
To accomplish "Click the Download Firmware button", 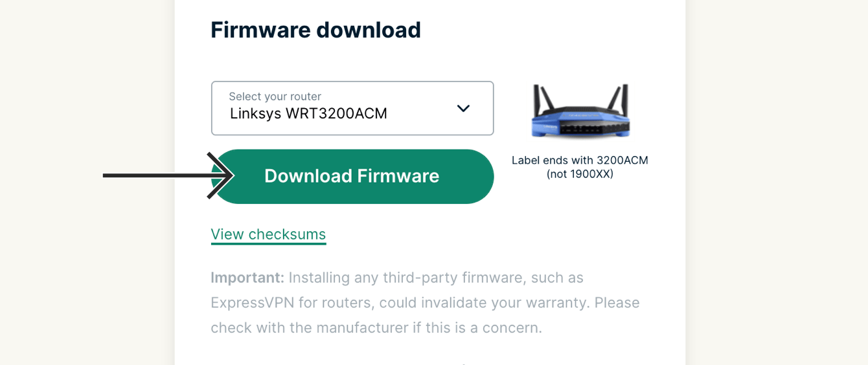I will 352,176.
